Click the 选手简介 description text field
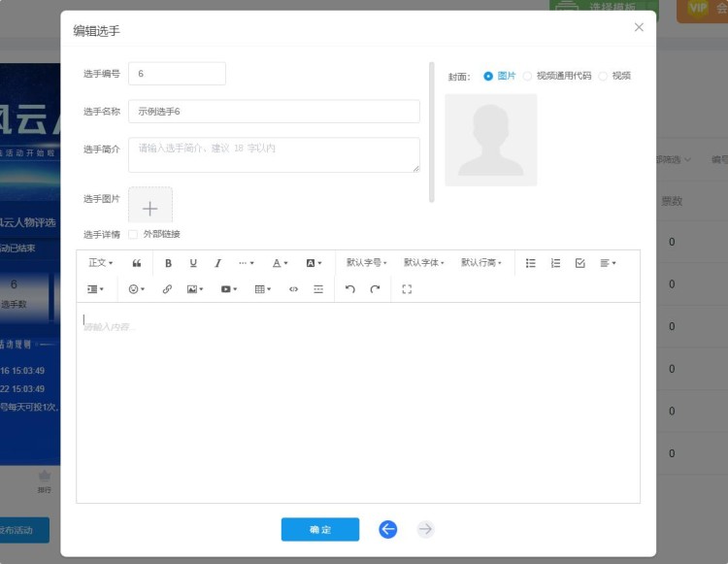Screen dimensions: 728x564 click(x=274, y=154)
